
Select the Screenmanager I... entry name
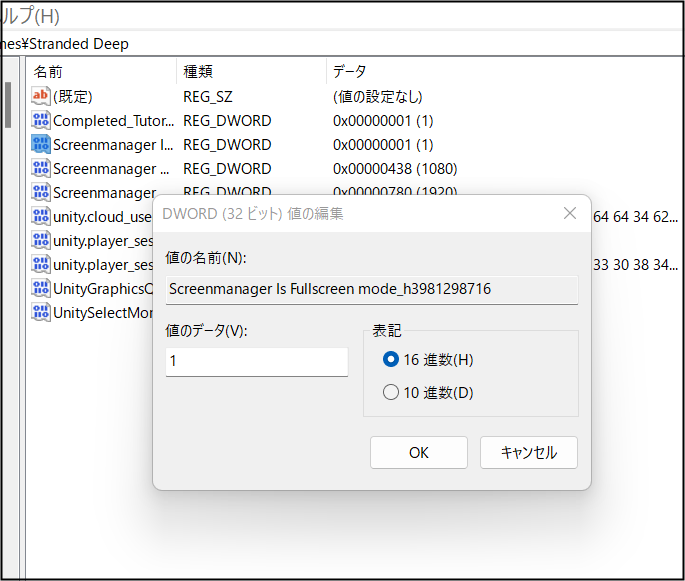pos(113,145)
